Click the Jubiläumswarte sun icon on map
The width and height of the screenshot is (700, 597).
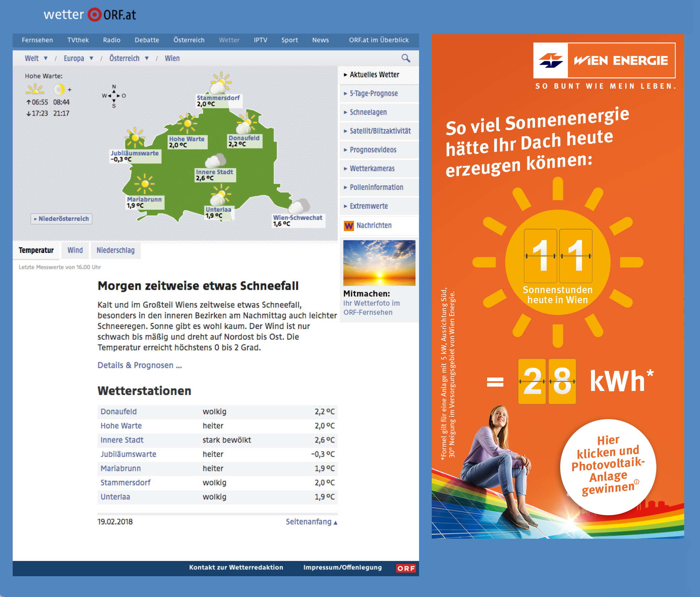(135, 137)
